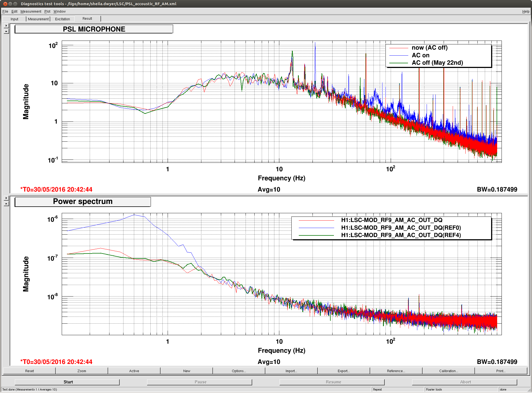
Task: Open the Window menu
Action: tap(60, 12)
